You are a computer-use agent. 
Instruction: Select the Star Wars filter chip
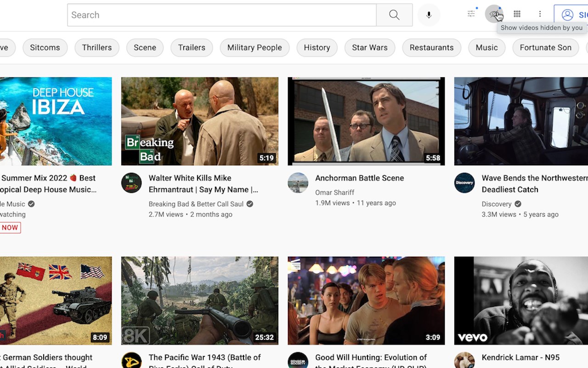pos(370,47)
